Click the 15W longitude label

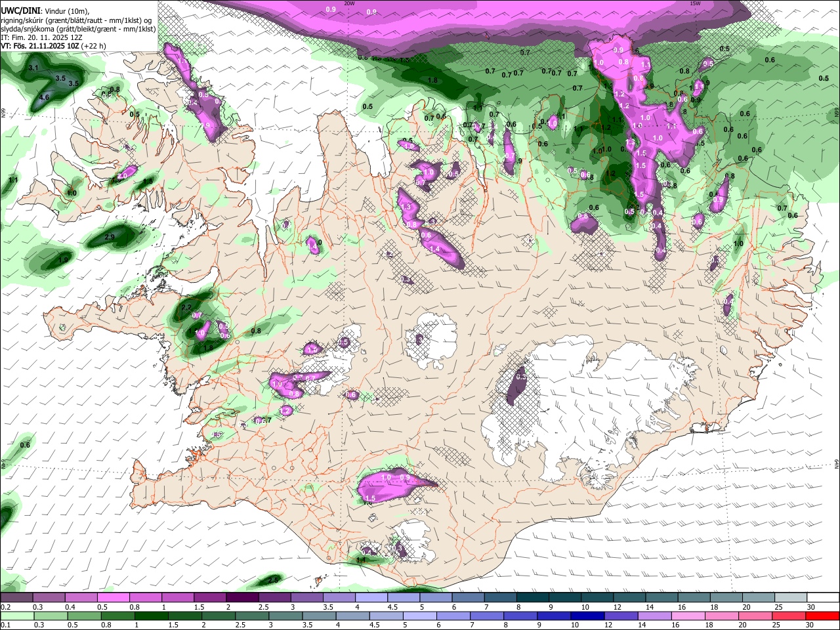695,3
